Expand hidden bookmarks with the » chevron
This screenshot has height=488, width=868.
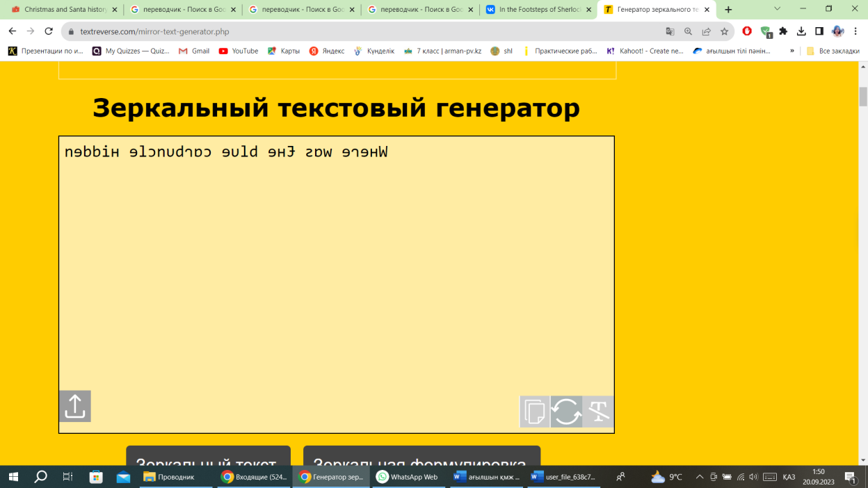coord(792,51)
